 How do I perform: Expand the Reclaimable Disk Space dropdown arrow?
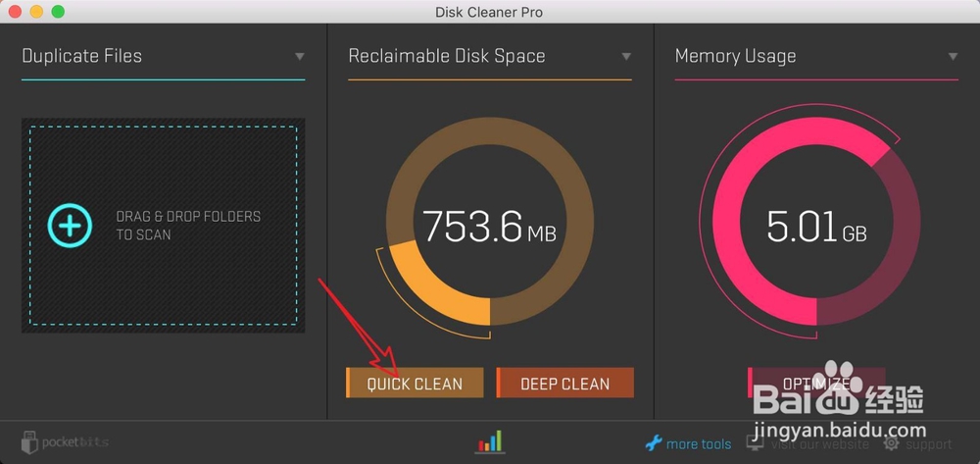point(626,57)
